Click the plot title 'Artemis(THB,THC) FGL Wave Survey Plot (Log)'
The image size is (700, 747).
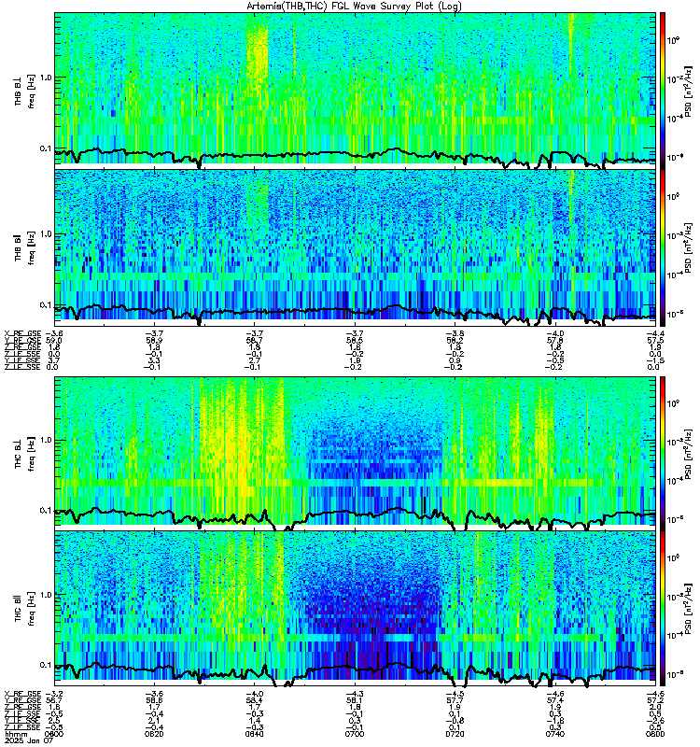tap(354, 6)
